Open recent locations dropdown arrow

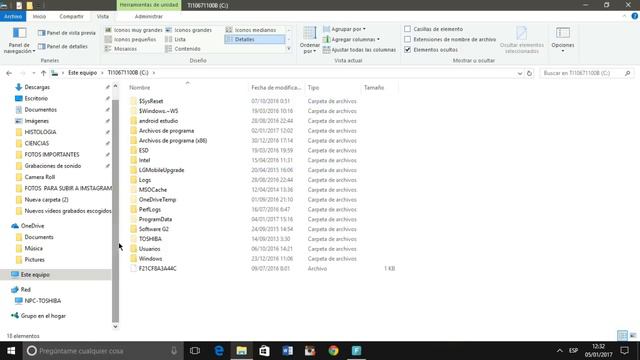coord(33,73)
